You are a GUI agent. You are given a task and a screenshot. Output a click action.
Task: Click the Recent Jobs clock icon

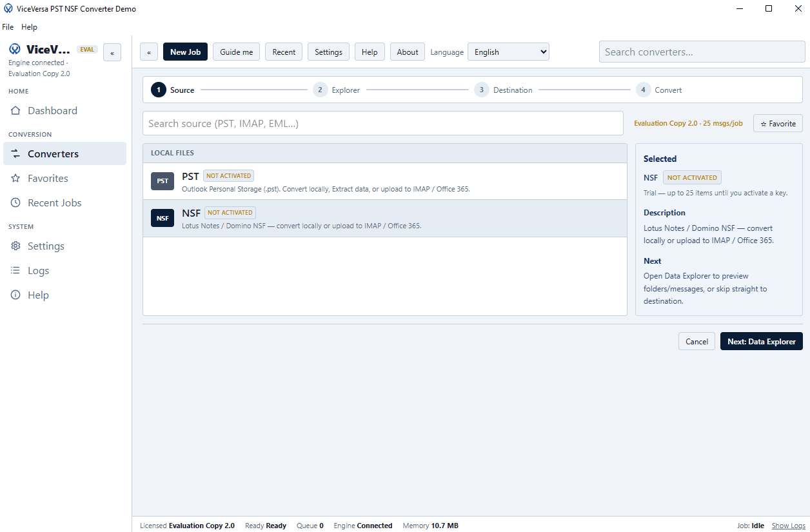pyautogui.click(x=16, y=203)
